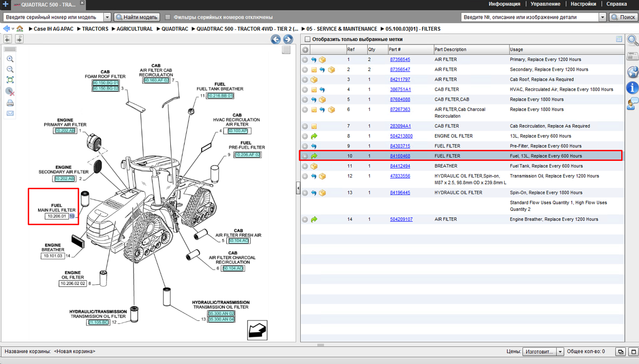Image resolution: width=639 pixels, height=364 pixels.
Task: Open the user feedback chat icon
Action: 633,103
